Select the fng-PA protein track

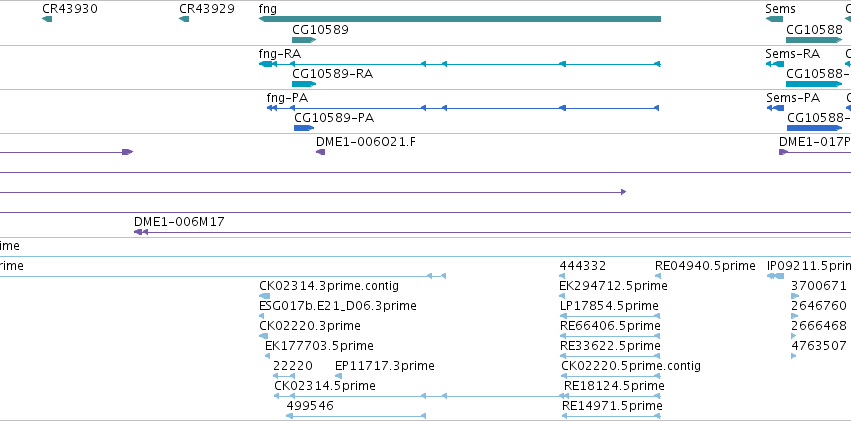click(x=463, y=108)
